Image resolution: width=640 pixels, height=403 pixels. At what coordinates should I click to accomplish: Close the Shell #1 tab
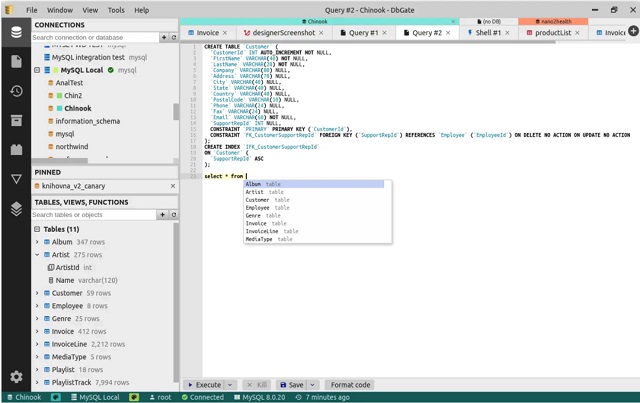coord(507,33)
